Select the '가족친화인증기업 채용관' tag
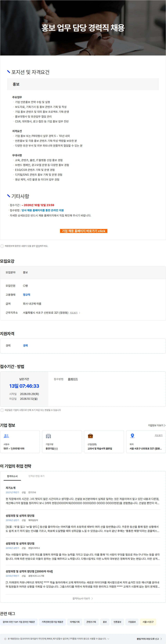166x644 pixels. tap(52, 622)
